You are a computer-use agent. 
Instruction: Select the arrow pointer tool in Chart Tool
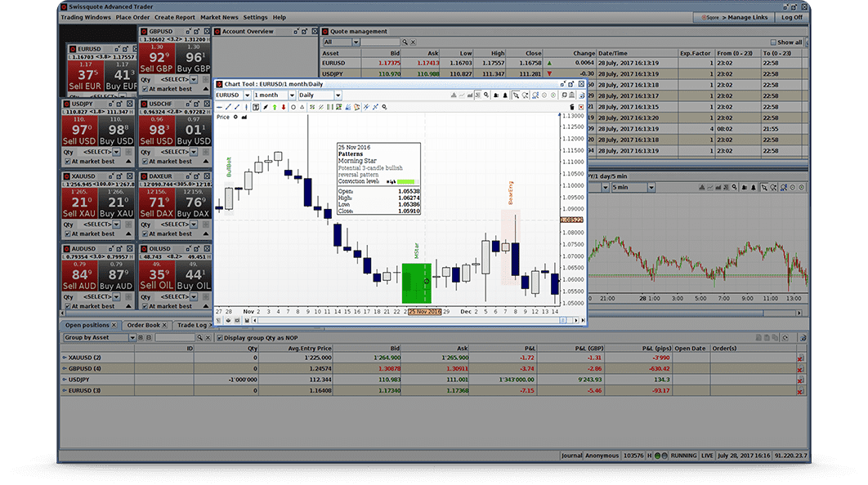pyautogui.click(x=516, y=95)
